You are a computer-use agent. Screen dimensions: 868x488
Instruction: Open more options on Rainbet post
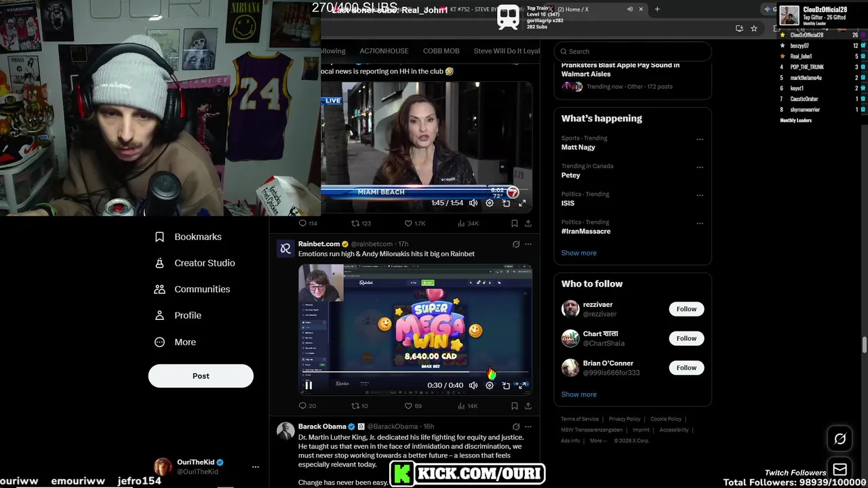(x=528, y=244)
